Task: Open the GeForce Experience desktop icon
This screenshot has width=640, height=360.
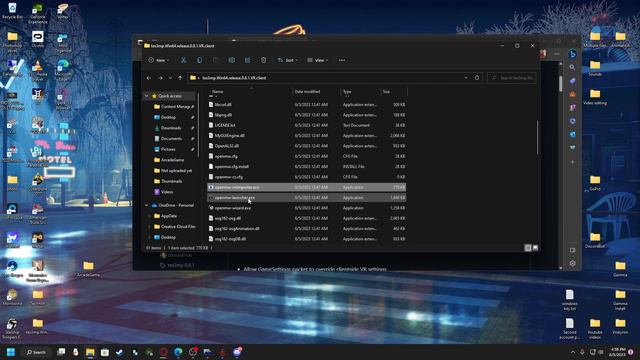Action: pyautogui.click(x=38, y=13)
